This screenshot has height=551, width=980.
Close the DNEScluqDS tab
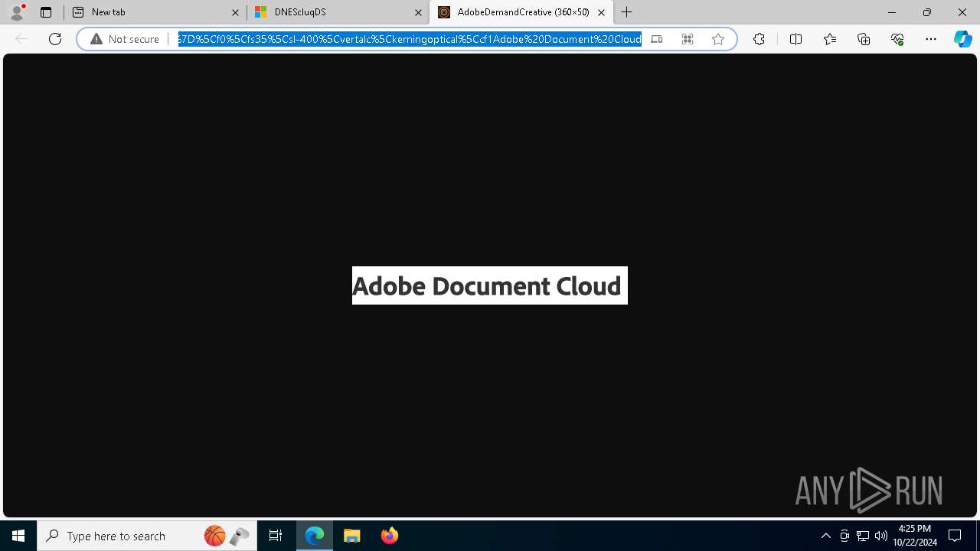click(418, 12)
